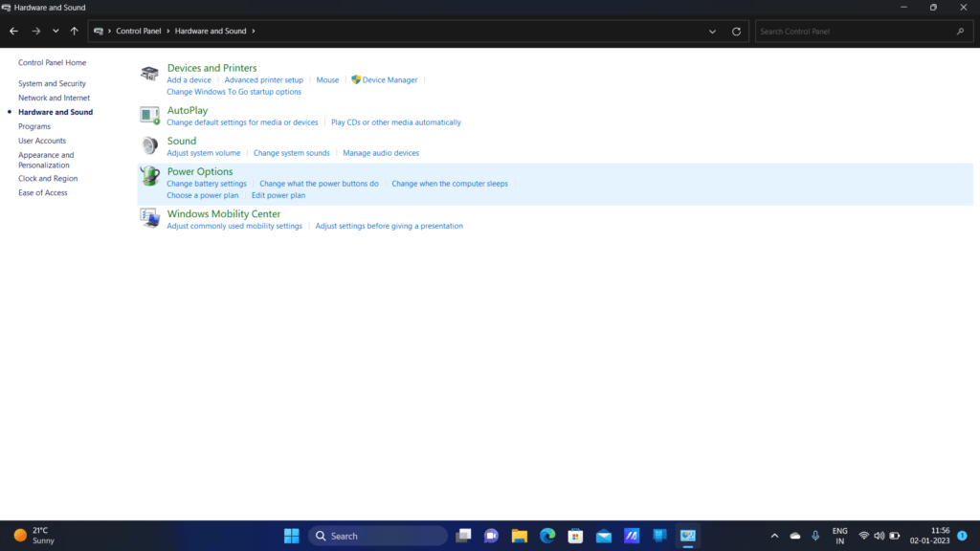The width and height of the screenshot is (980, 551).
Task: Expand the chevron after Hardware and Sound breadcrumb
Action: pyautogui.click(x=253, y=32)
